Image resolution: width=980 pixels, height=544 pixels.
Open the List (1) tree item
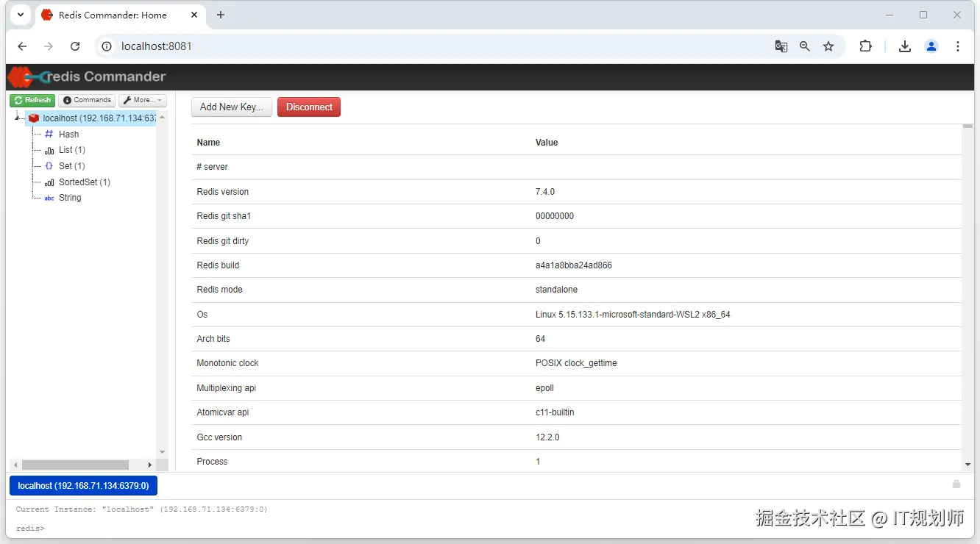(72, 150)
